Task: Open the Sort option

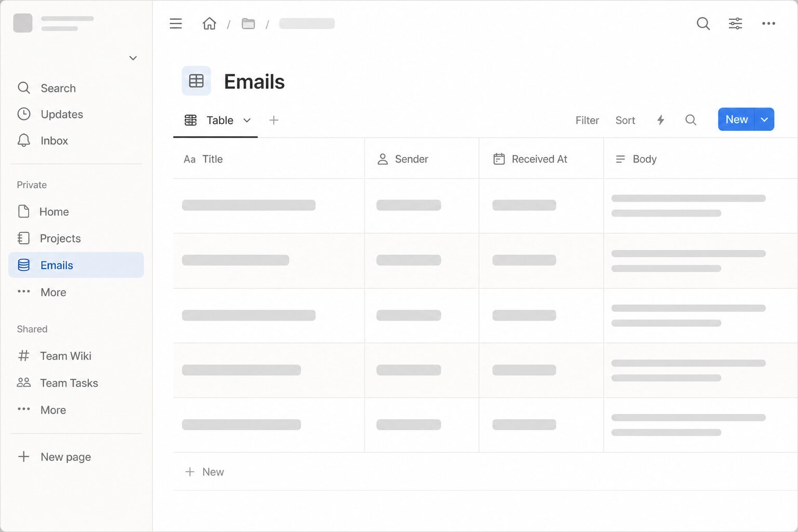Action: point(625,120)
